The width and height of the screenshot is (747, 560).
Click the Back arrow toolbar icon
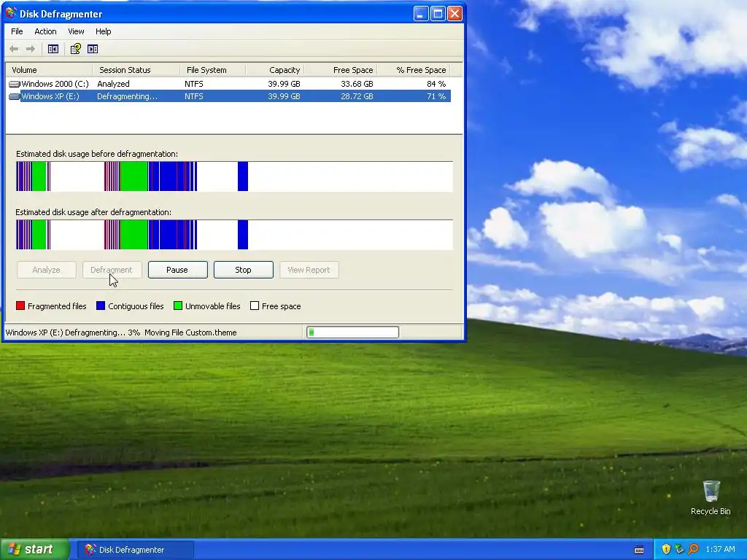click(x=14, y=49)
